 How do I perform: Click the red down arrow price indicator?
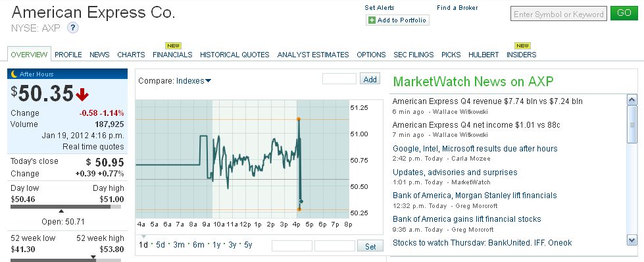click(82, 95)
